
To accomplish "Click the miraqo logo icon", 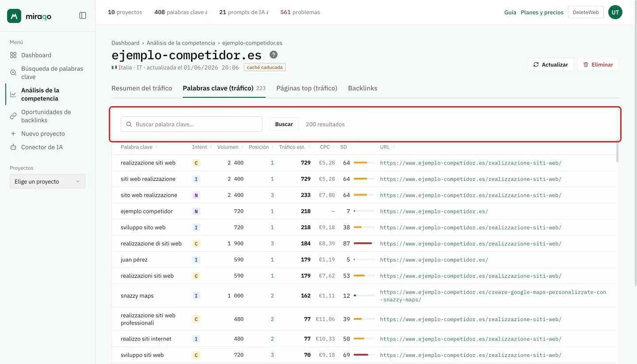I will 14,15.
